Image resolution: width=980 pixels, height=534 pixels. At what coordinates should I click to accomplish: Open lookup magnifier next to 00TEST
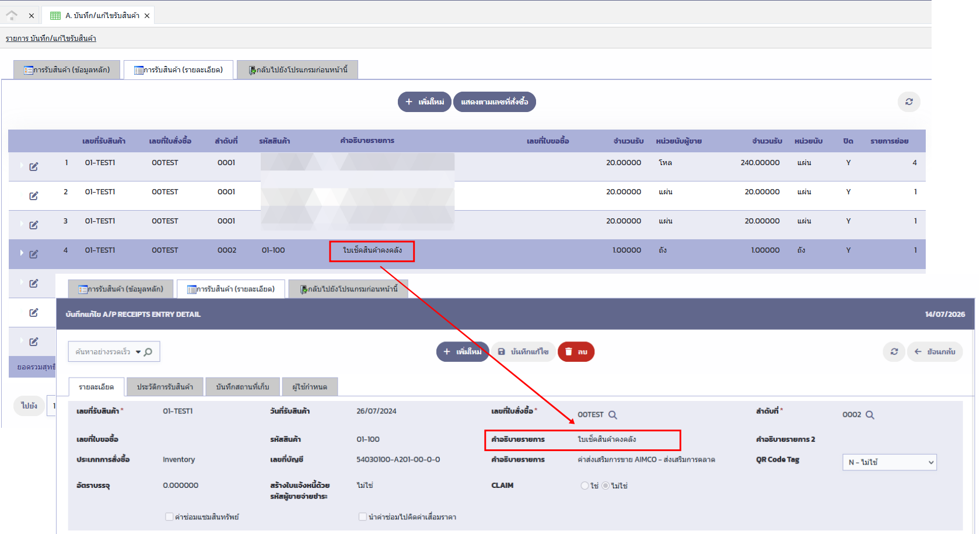tap(612, 415)
